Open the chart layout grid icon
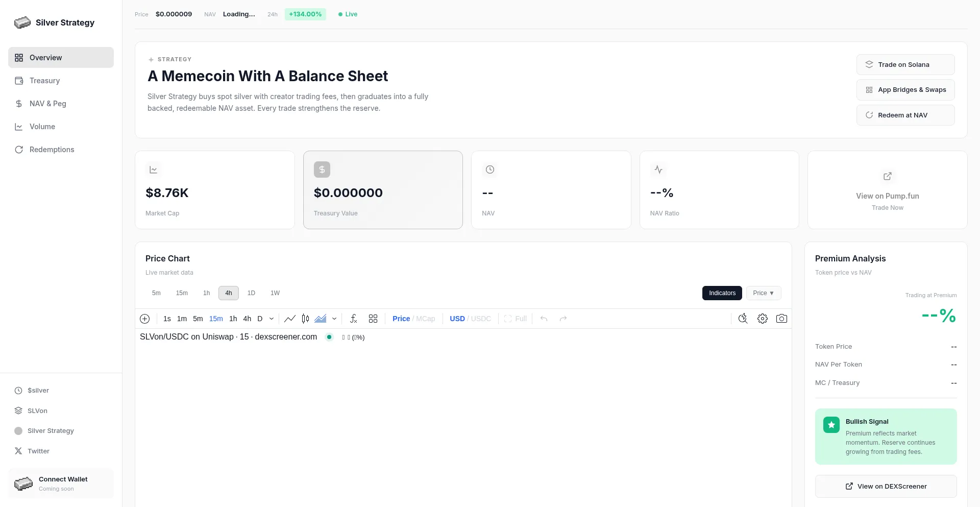The height and width of the screenshot is (507, 980). click(373, 319)
